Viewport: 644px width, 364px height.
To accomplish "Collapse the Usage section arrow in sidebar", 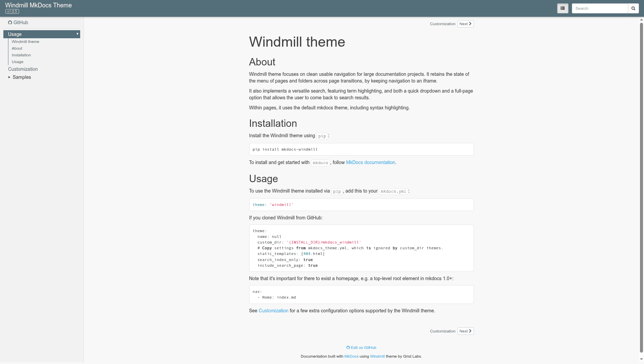I will [x=77, y=34].
